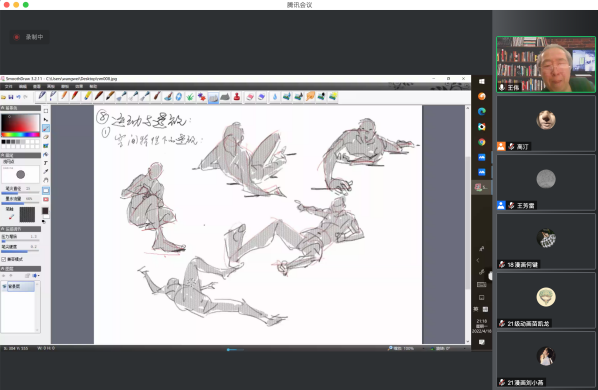Click the brush size slider
Screen dimensions: 598x390
pyautogui.click(x=21, y=193)
